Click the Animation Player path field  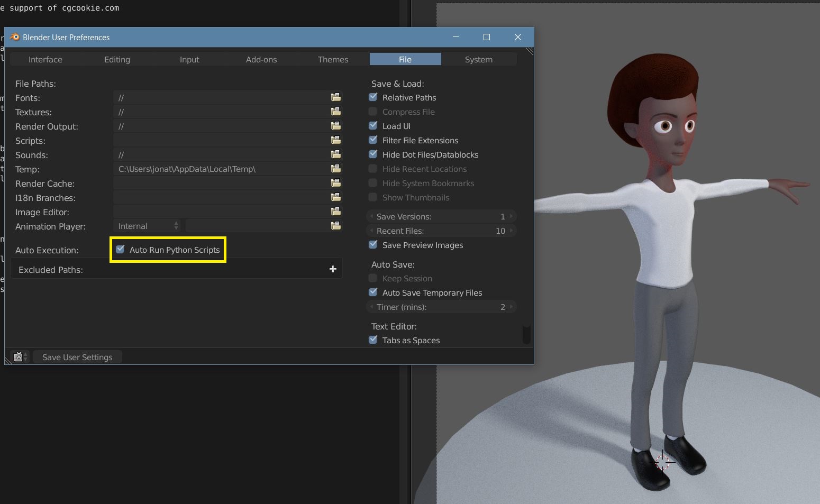pos(258,226)
